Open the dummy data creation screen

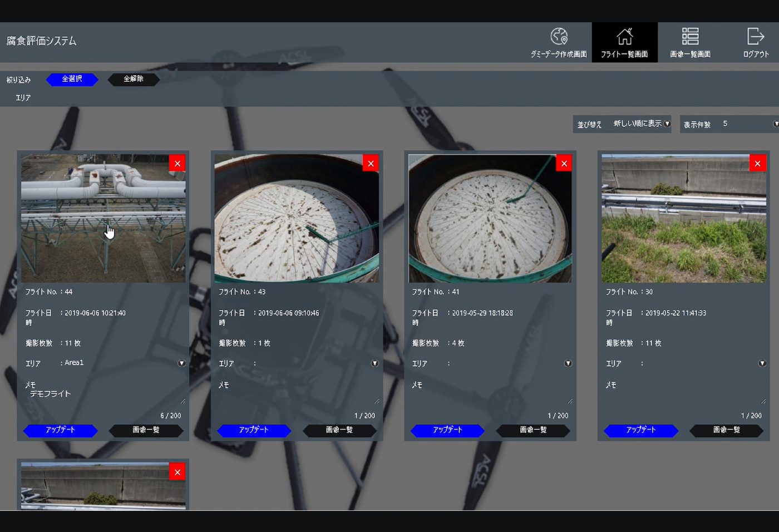(559, 42)
